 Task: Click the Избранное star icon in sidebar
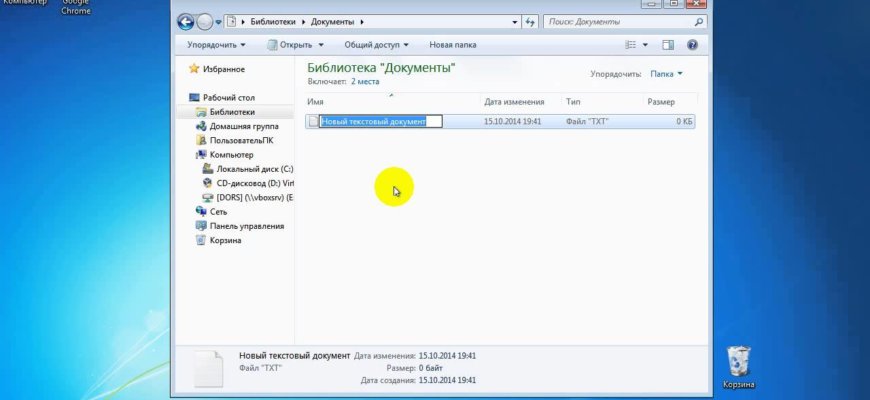[x=194, y=69]
